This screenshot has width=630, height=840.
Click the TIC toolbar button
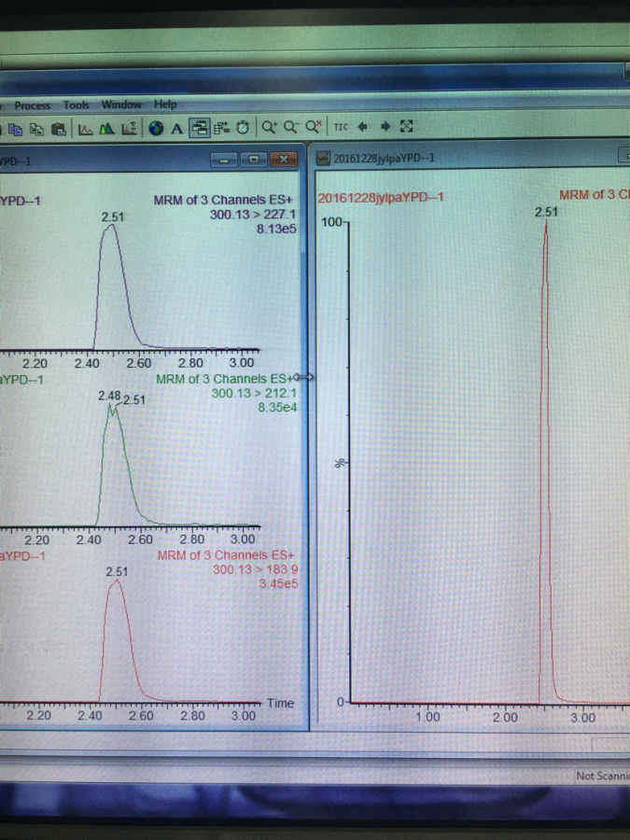(341, 126)
